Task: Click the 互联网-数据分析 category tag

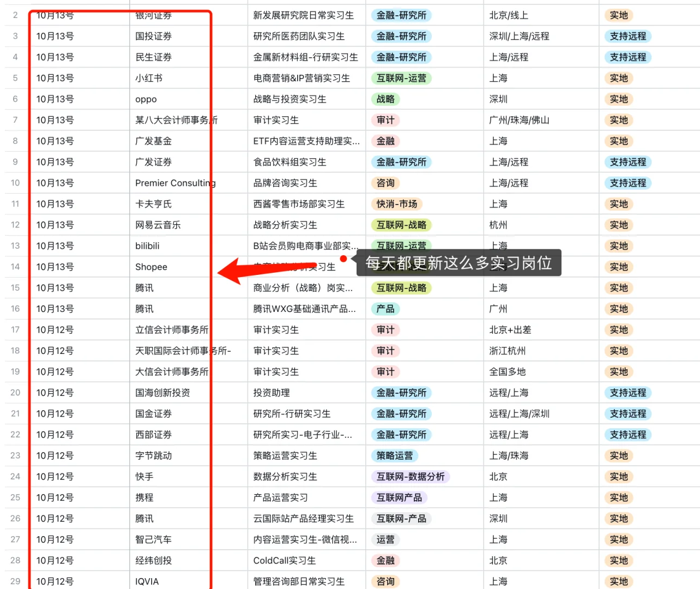Action: pos(411,477)
